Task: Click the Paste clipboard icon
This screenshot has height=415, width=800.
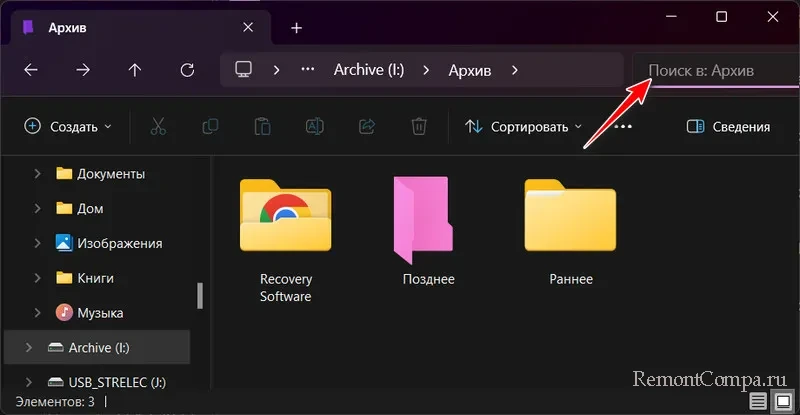Action: (x=262, y=127)
